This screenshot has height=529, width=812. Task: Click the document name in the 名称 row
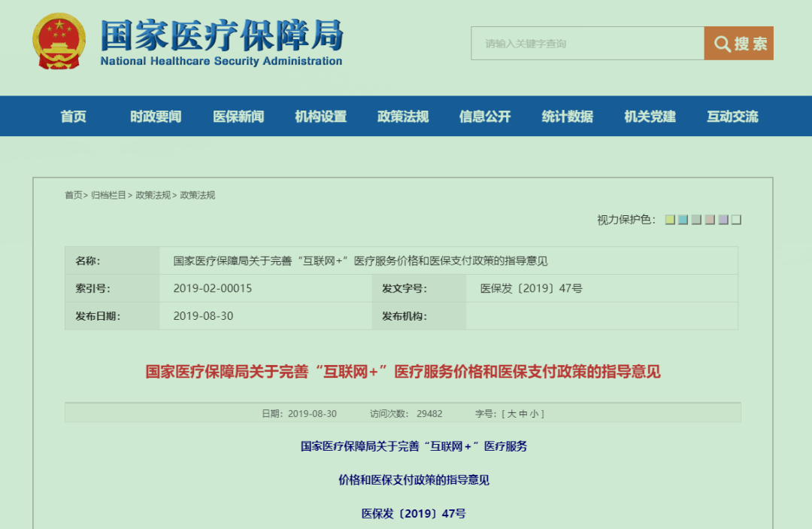click(360, 260)
